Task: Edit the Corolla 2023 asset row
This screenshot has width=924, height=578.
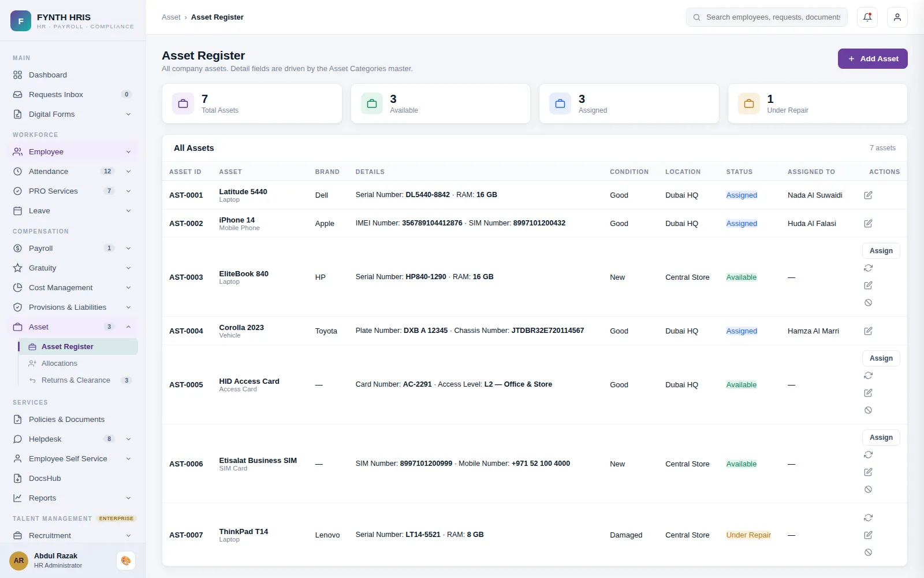Action: 868,331
